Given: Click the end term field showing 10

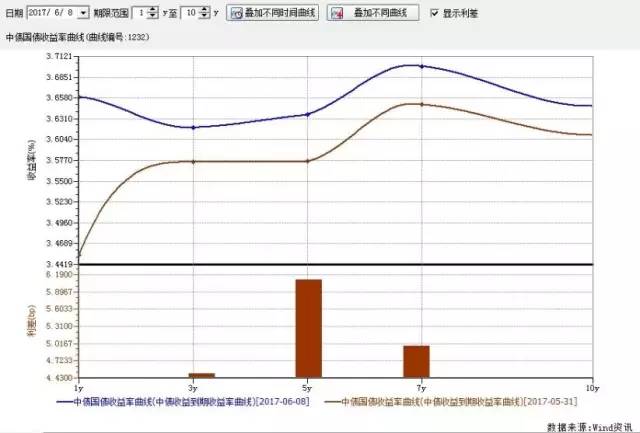Looking at the screenshot, I should 192,14.
